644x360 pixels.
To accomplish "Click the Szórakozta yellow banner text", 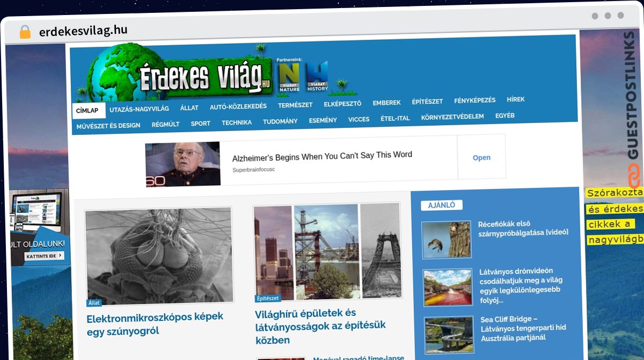I will [614, 192].
